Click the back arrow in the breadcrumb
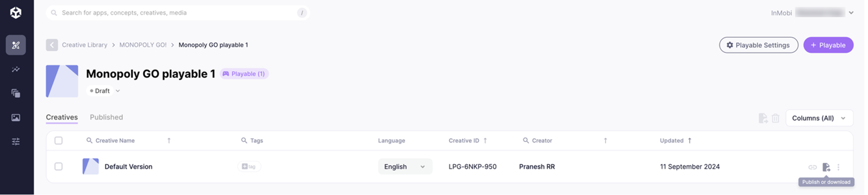This screenshot has width=868, height=195. coord(52,45)
